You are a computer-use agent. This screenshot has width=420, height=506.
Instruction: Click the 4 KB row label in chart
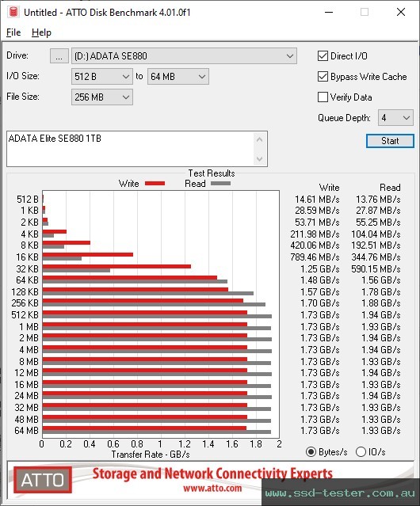29,234
